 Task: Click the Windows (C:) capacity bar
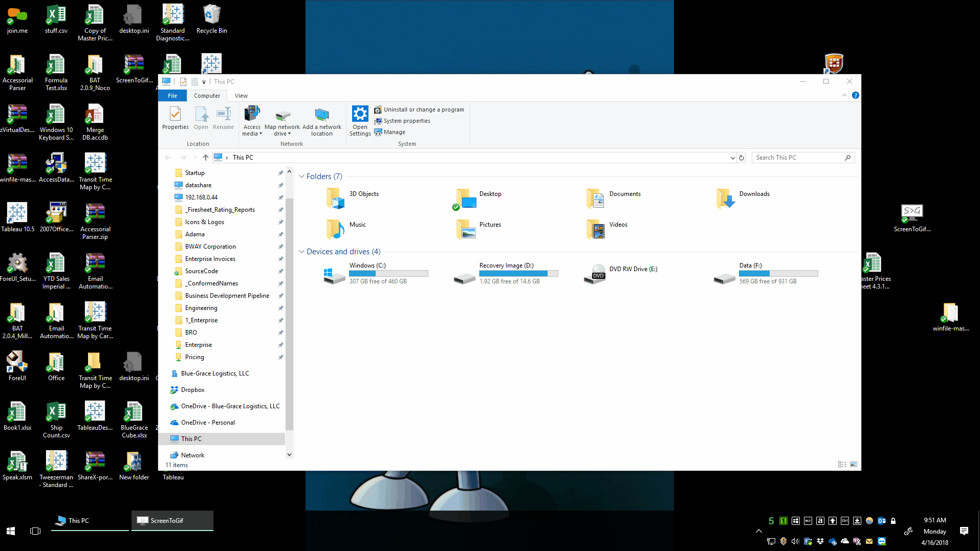(388, 273)
